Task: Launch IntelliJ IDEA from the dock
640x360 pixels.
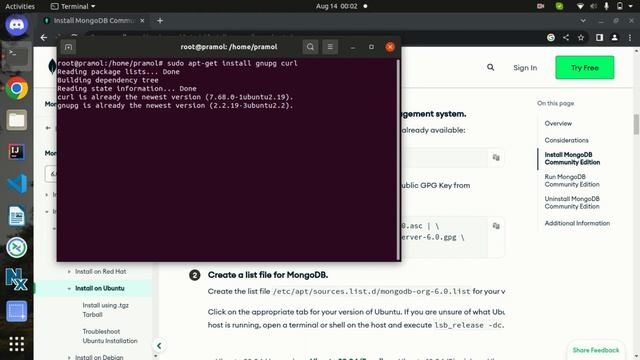Action: [x=16, y=151]
